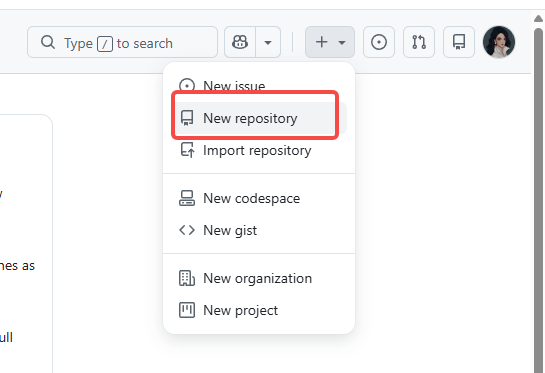The height and width of the screenshot is (373, 545).
Task: Select New gist from the menu
Action: [259, 230]
